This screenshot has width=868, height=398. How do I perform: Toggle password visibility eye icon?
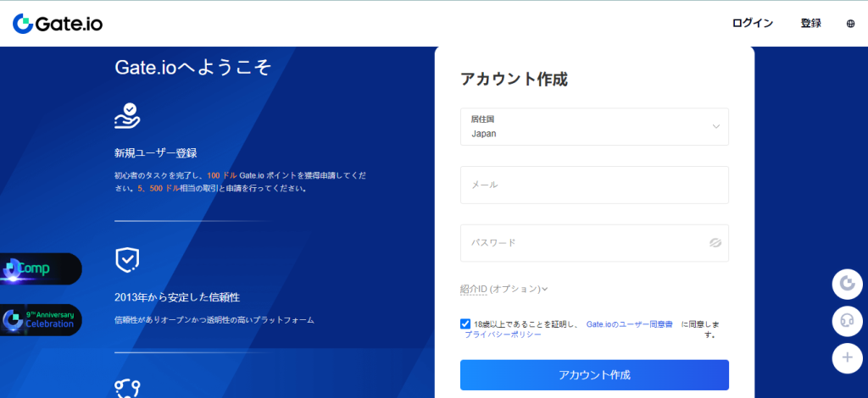click(x=715, y=243)
